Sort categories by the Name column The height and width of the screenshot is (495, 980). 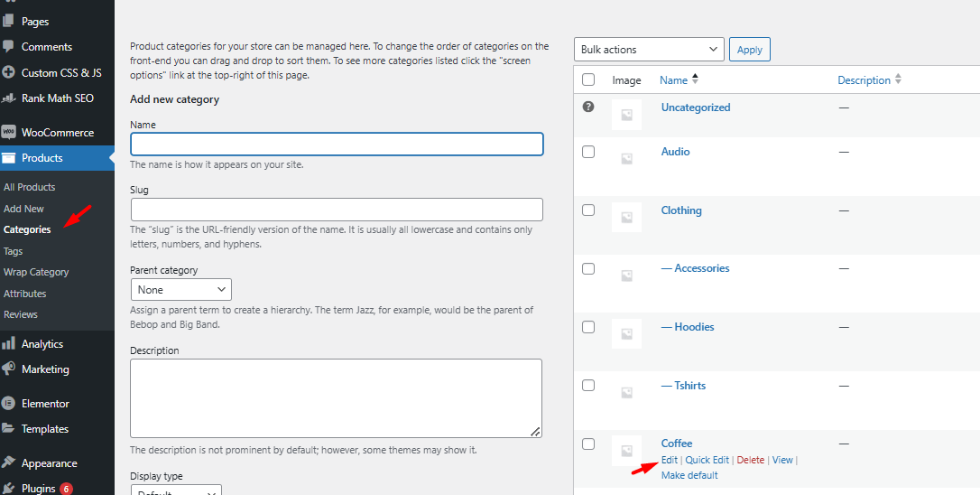coord(673,80)
